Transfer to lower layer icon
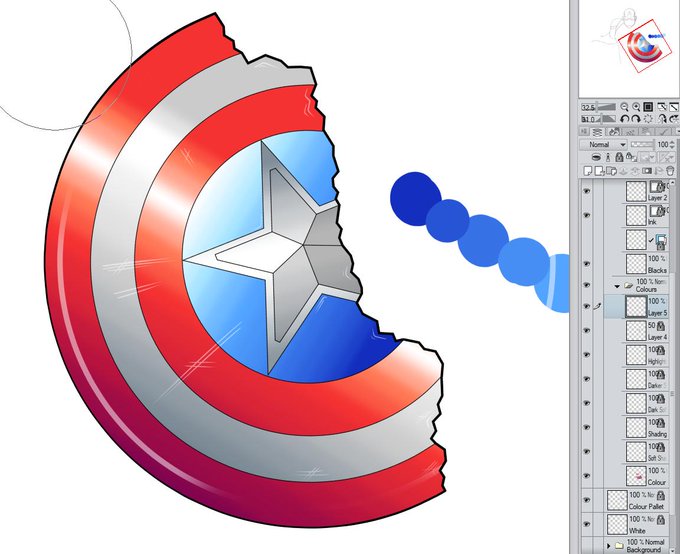Screen dimensions: 680x554 [623, 170]
